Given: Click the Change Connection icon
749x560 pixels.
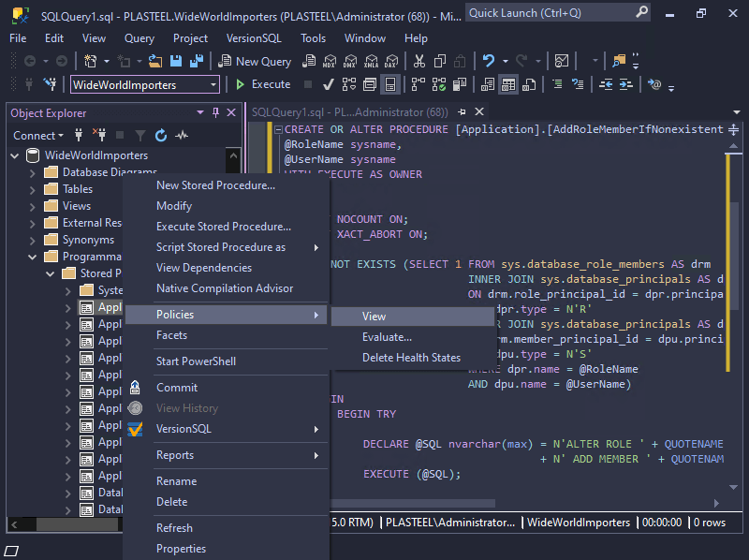Looking at the screenshot, I should tap(50, 84).
